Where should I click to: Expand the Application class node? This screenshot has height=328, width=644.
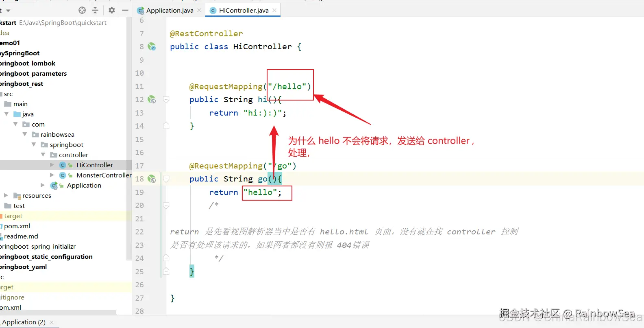tap(43, 185)
